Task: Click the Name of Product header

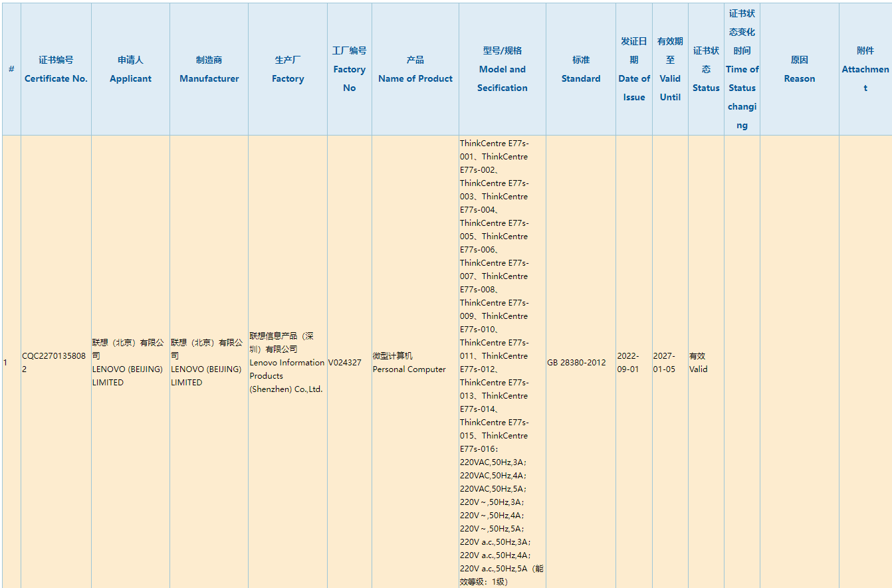Action: click(x=415, y=70)
